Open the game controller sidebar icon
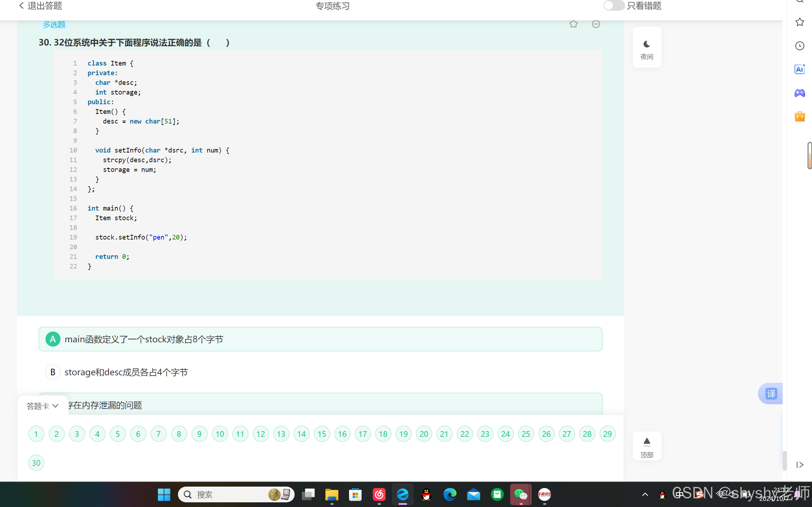The width and height of the screenshot is (812, 507). [x=799, y=93]
